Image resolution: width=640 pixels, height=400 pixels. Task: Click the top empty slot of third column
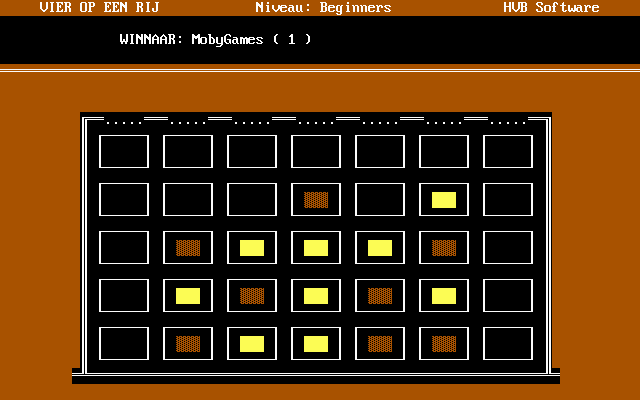click(252, 151)
